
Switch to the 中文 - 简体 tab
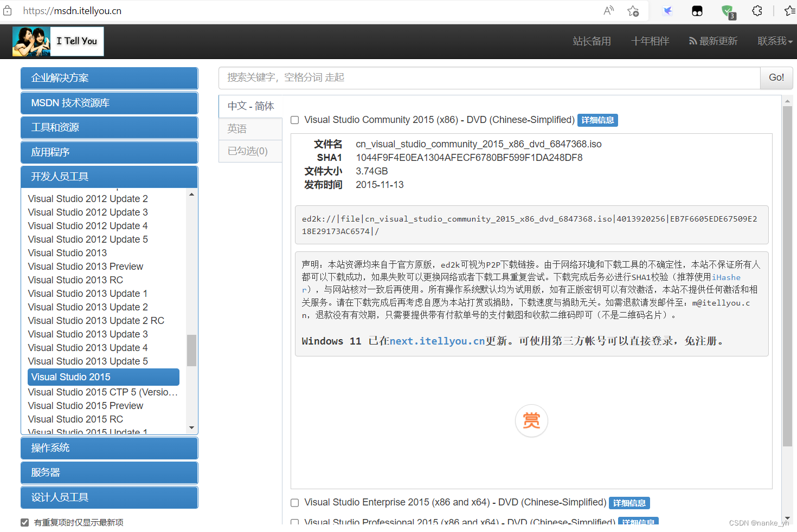click(x=250, y=106)
